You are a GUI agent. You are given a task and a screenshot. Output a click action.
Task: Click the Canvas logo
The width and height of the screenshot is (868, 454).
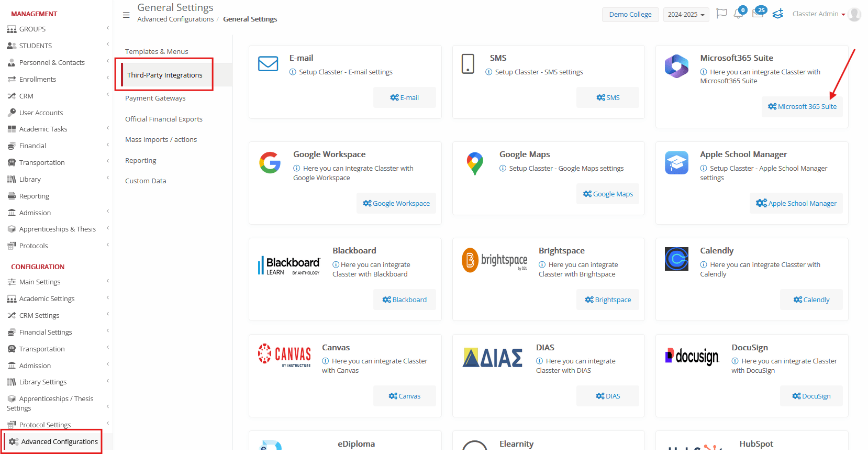(284, 356)
